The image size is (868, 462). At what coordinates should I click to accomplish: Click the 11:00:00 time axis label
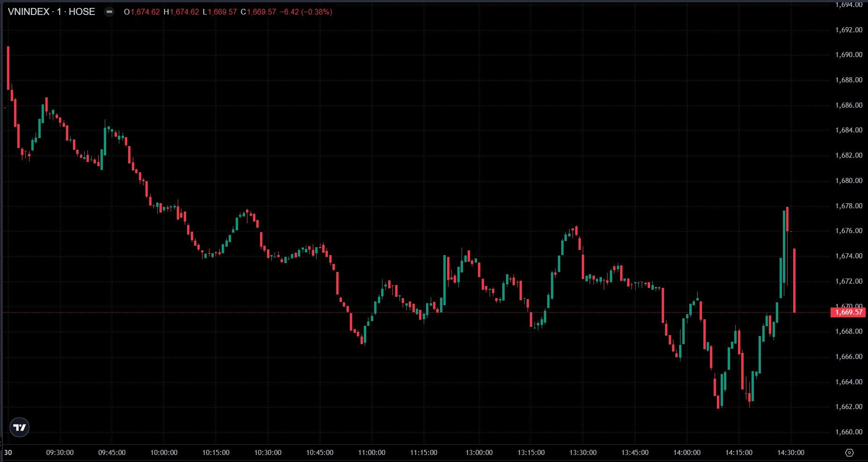[x=372, y=453]
